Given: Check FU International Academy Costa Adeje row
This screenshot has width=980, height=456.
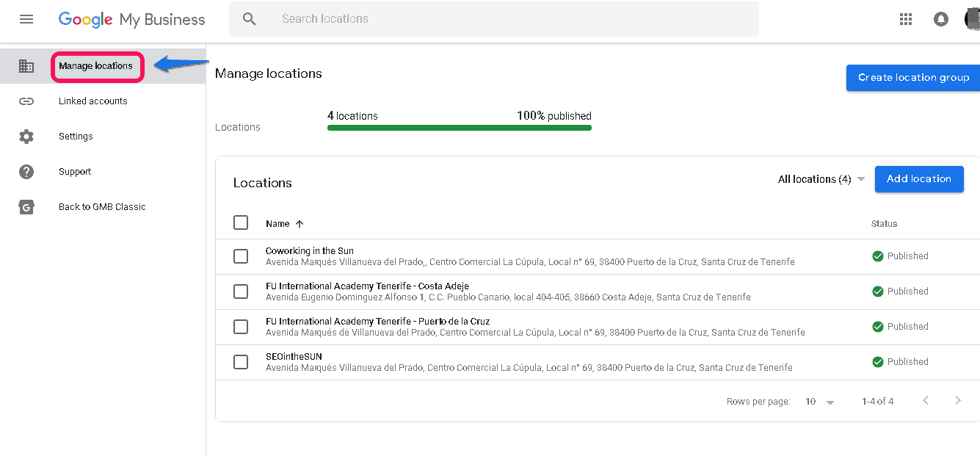Looking at the screenshot, I should coord(241,292).
